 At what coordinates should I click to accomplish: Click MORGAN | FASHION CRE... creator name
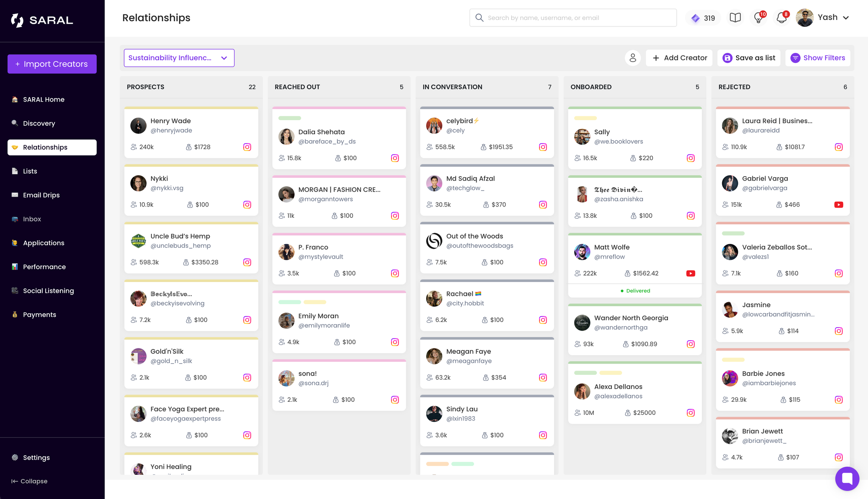pos(339,190)
